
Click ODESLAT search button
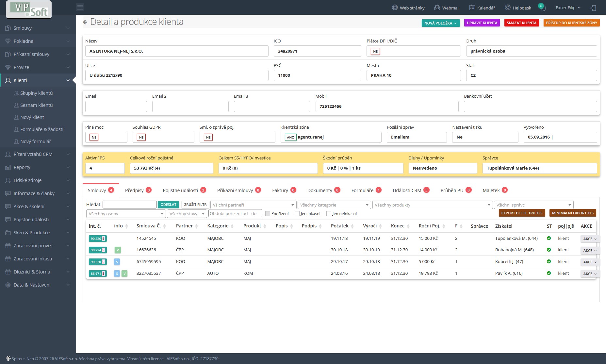(168, 205)
